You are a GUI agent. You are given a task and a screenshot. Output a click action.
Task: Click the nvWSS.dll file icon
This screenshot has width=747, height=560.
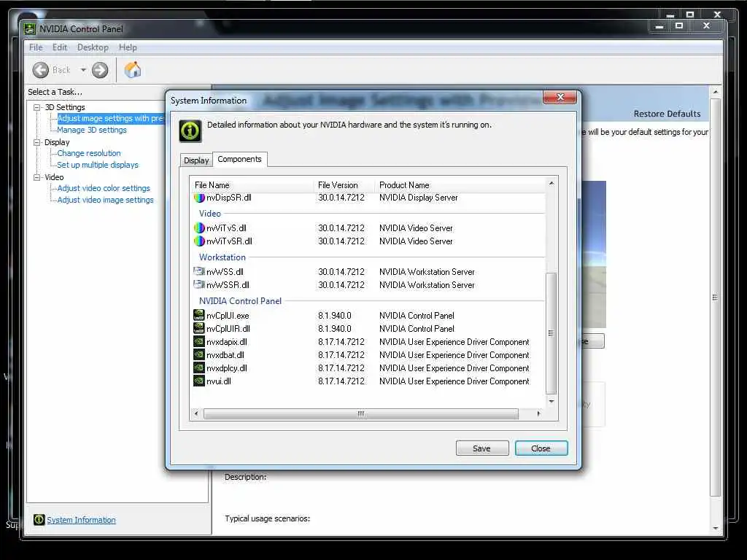[x=198, y=271]
